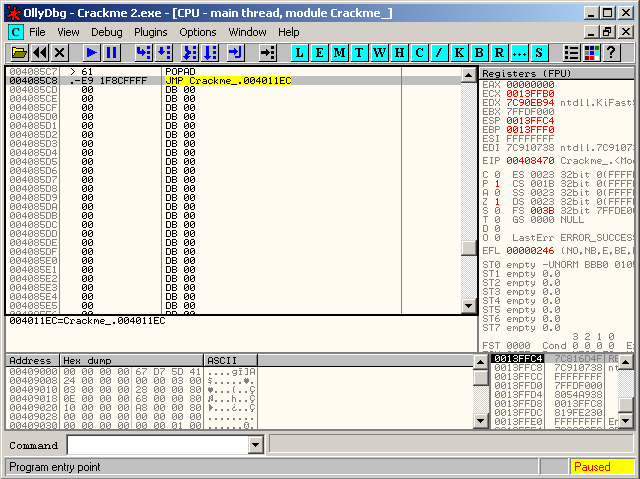Show Call stack with K button
640x479 pixels.
pyautogui.click(x=459, y=53)
